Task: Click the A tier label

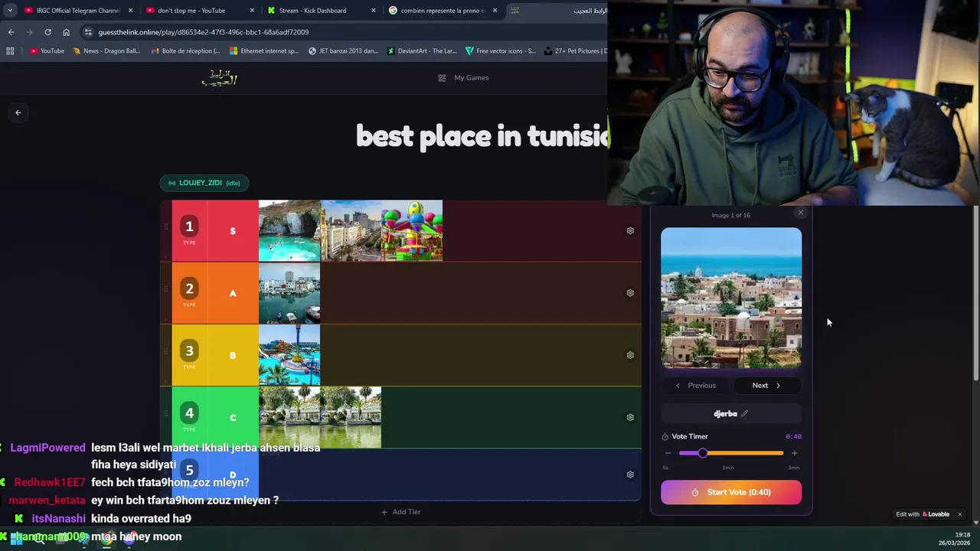Action: pyautogui.click(x=233, y=293)
